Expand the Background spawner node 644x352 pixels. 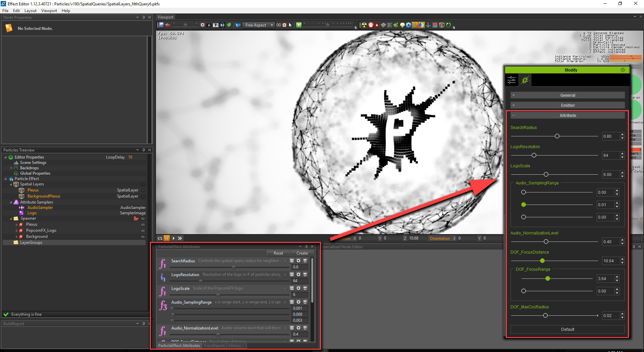16,237
